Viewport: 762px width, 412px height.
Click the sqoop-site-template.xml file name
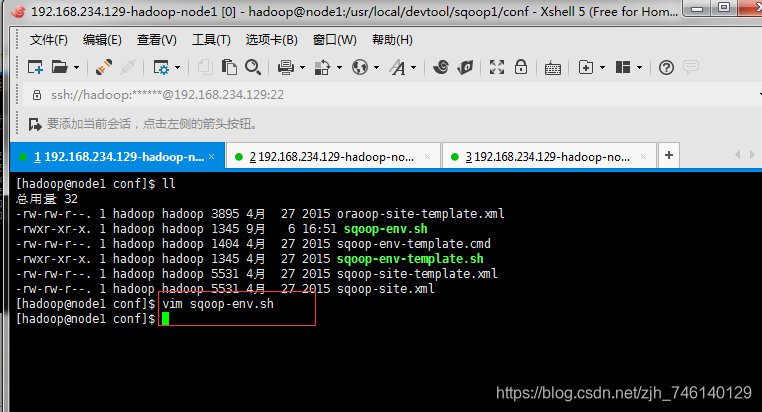point(417,274)
